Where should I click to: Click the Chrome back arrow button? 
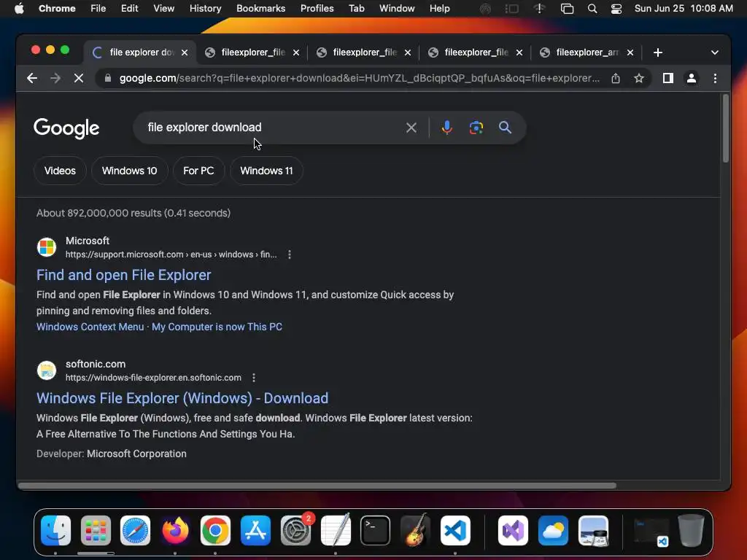click(x=32, y=78)
